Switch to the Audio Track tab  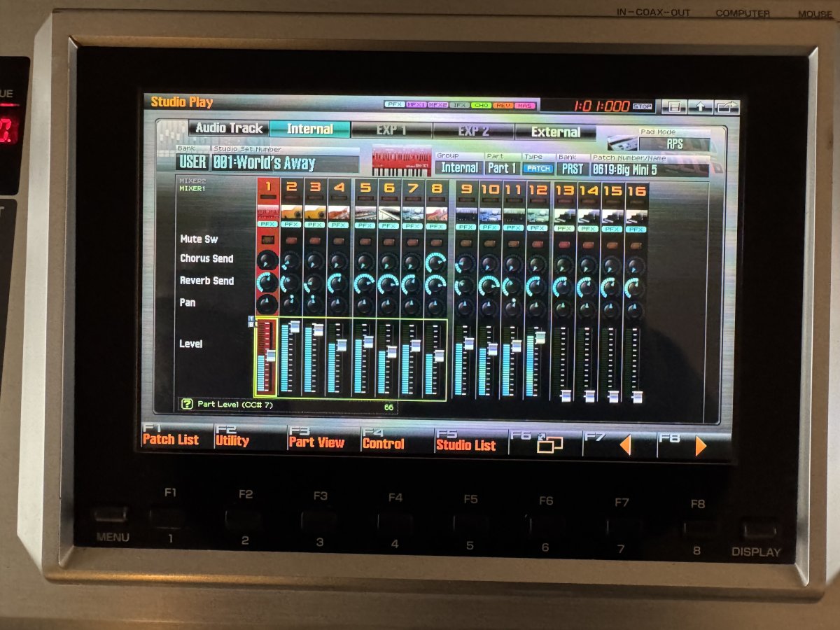point(228,128)
